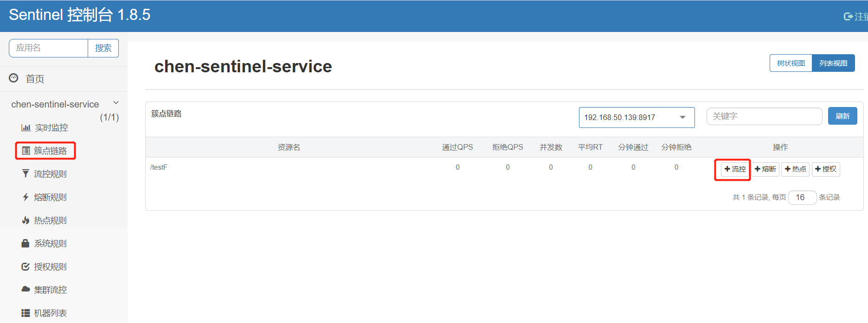Click the 搜索 search button
Viewport: 868px width, 323px height.
pos(103,48)
